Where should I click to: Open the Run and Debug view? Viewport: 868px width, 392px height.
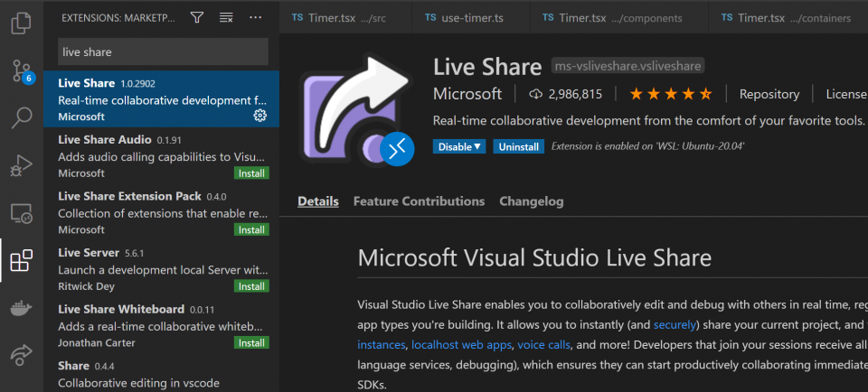tap(21, 165)
